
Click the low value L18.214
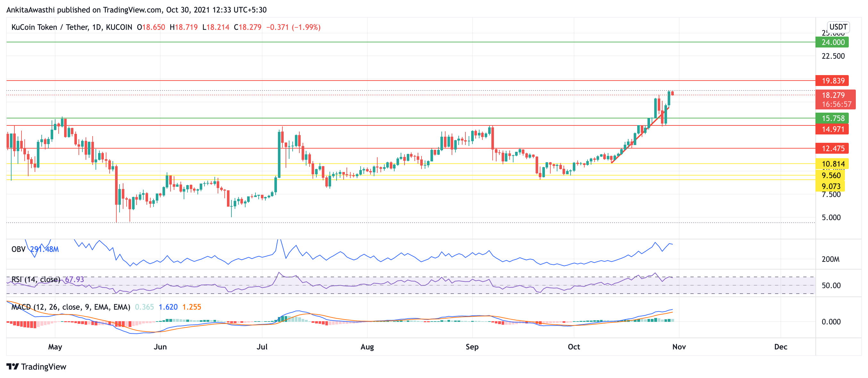click(216, 27)
